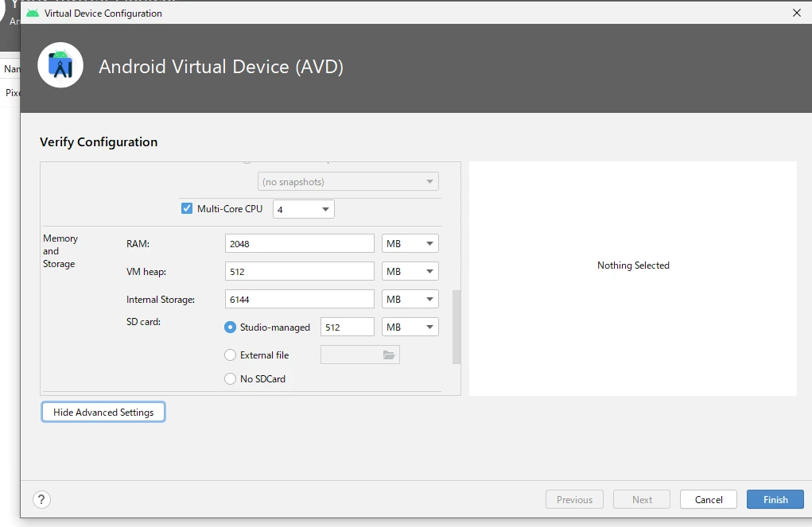Screen dimensions: 812x527
Task: Cancel the AVD configuration
Action: (709, 500)
